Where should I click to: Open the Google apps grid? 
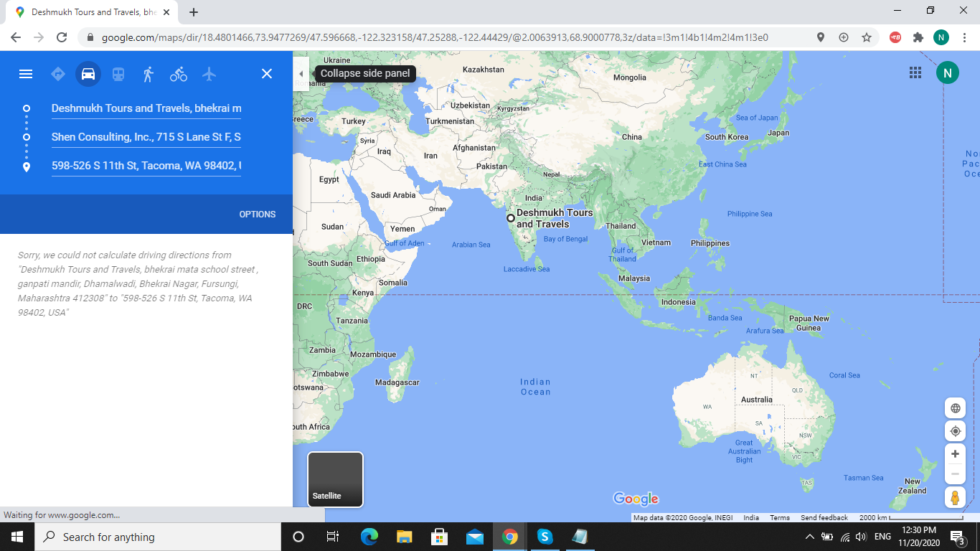pyautogui.click(x=915, y=72)
